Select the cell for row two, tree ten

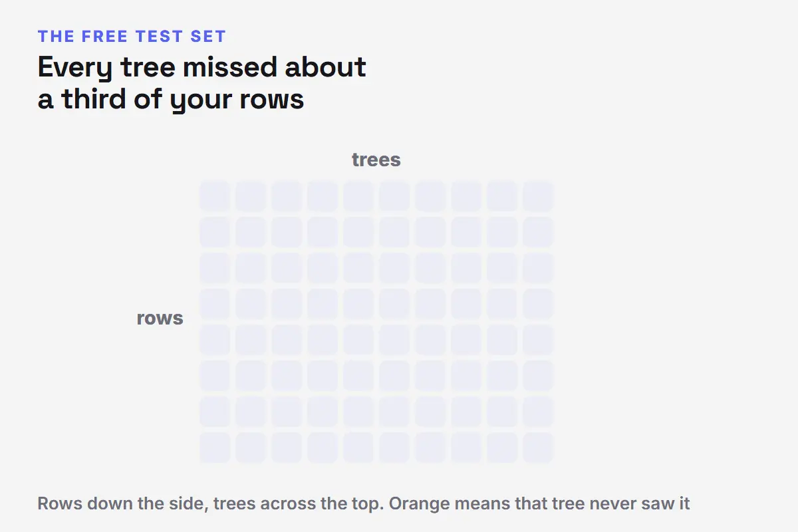(x=538, y=232)
